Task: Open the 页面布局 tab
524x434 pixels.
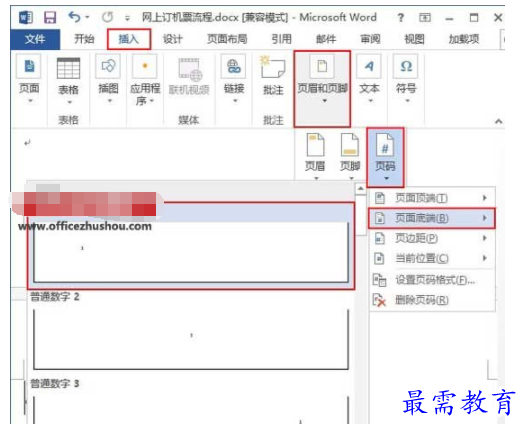Action: tap(227, 39)
